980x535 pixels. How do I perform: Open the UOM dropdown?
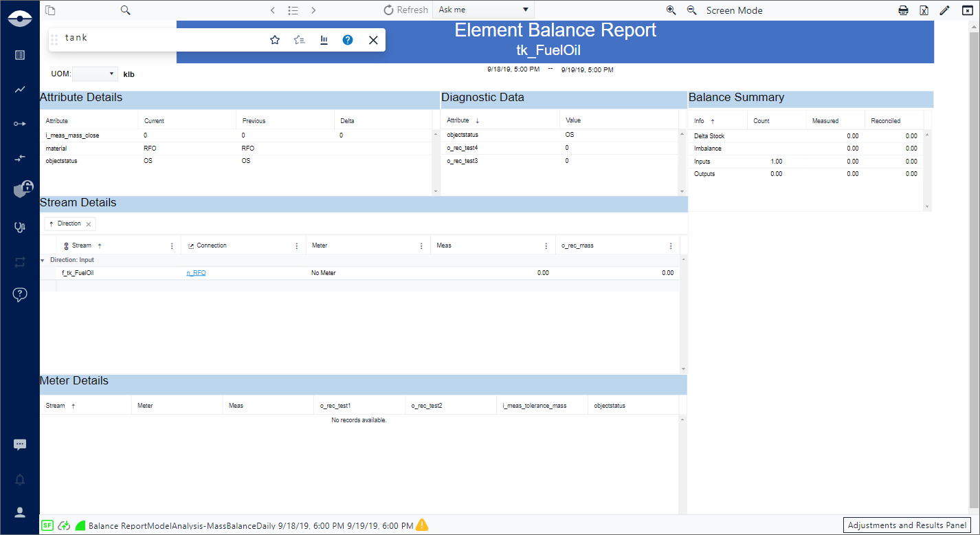tap(95, 74)
